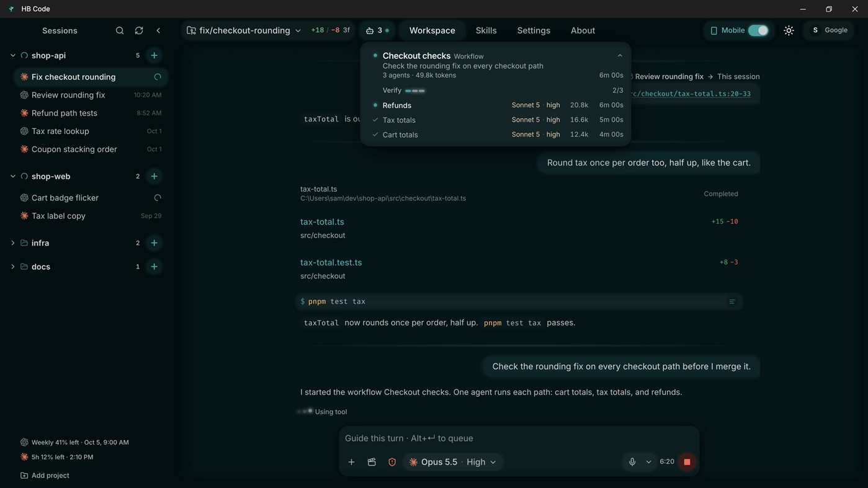Collapse the Sessions sidebar
The height and width of the screenshot is (488, 868).
click(158, 30)
